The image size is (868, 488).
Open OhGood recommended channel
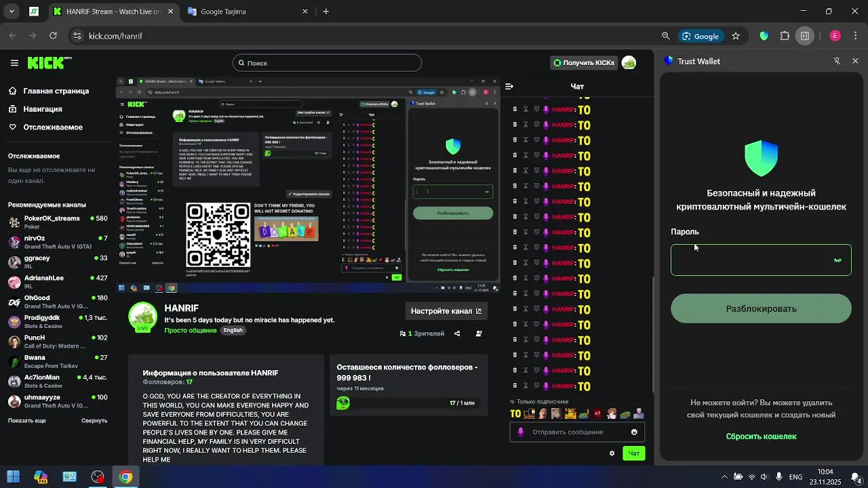point(58,302)
